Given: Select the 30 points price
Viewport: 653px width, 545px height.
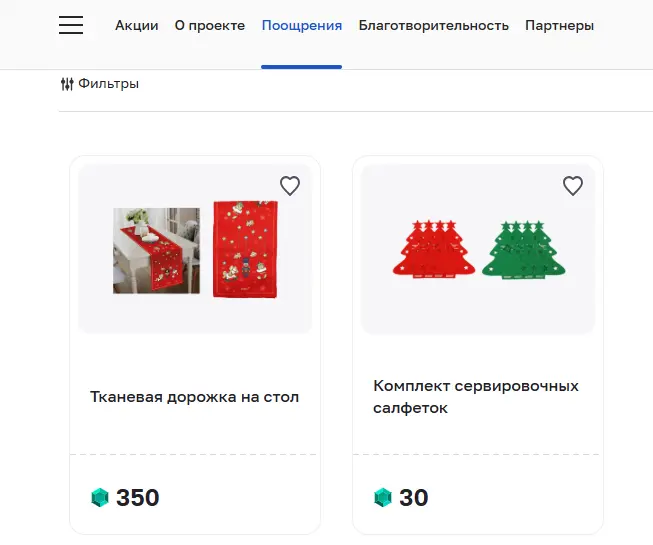Looking at the screenshot, I should pos(414,498).
